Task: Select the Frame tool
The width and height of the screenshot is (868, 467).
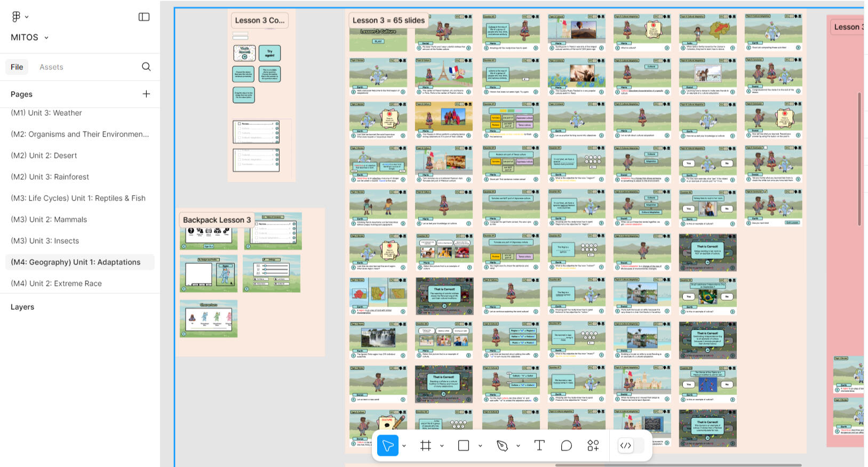Action: pos(426,446)
